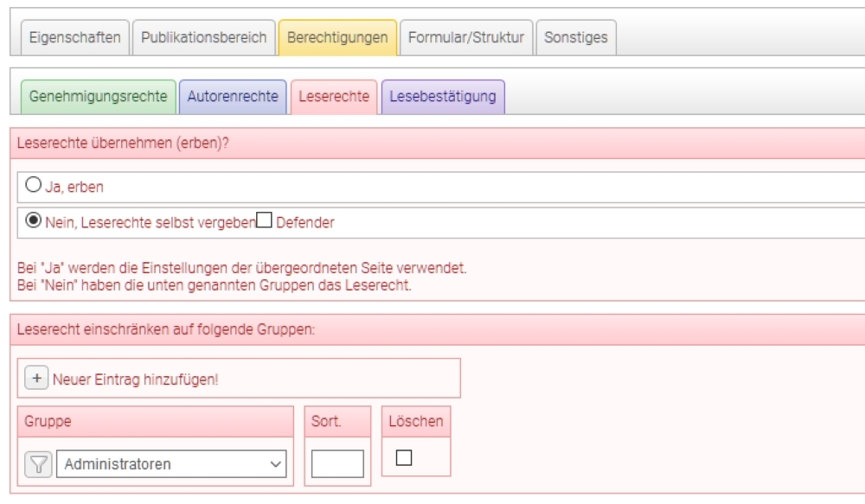865x504 pixels.
Task: Open the Administratoren group dropdown
Action: coord(170,464)
